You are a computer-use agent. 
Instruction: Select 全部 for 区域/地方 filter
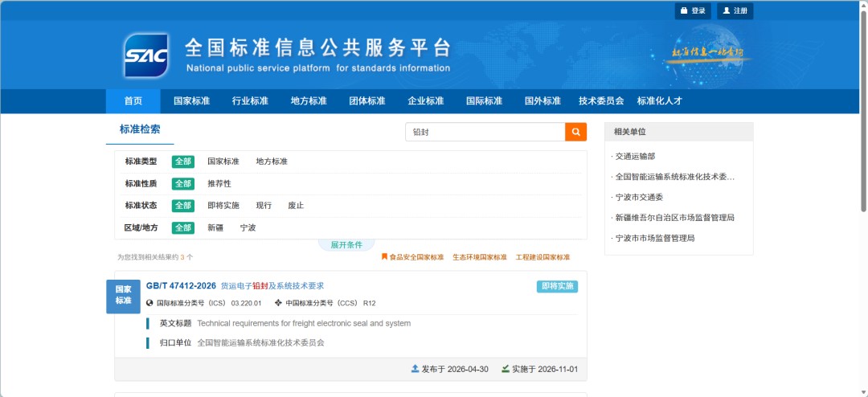(182, 227)
